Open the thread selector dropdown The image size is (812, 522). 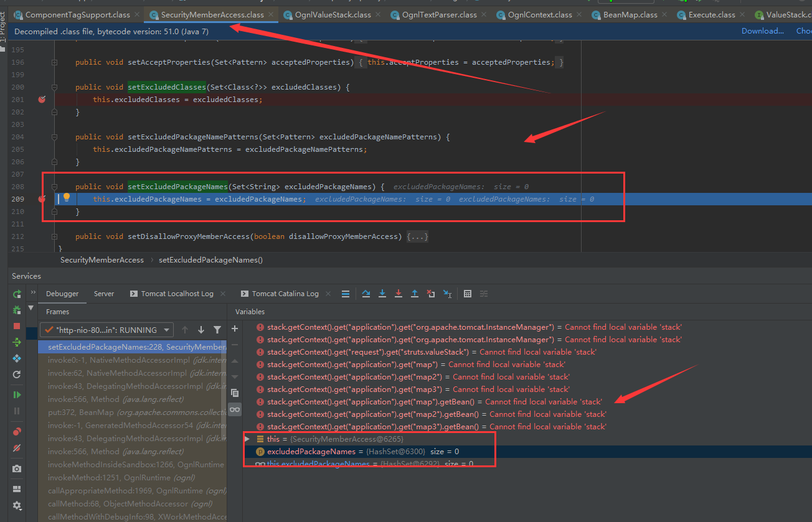coord(107,330)
